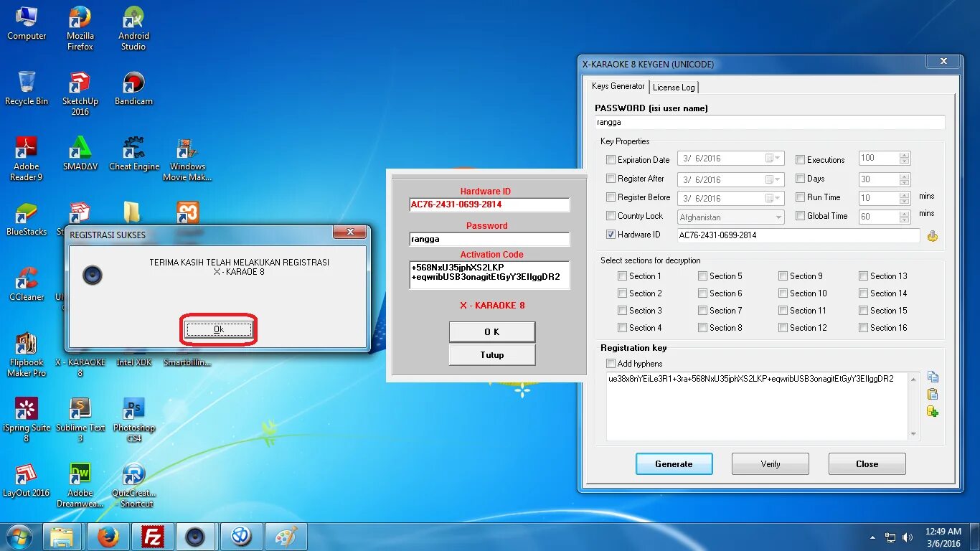Copy the registration key with the copy icon
Screen dimensions: 980x551
pyautogui.click(x=933, y=377)
